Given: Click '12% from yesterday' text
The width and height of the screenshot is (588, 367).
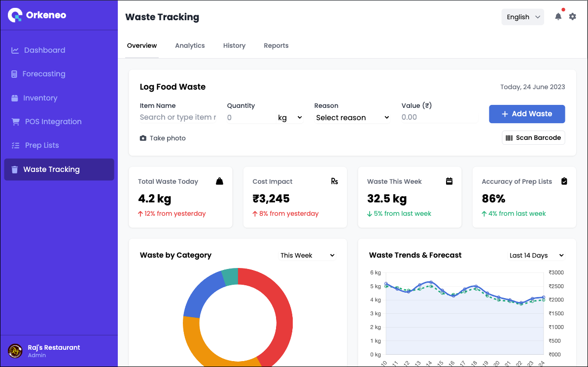Looking at the screenshot, I should pyautogui.click(x=175, y=214).
